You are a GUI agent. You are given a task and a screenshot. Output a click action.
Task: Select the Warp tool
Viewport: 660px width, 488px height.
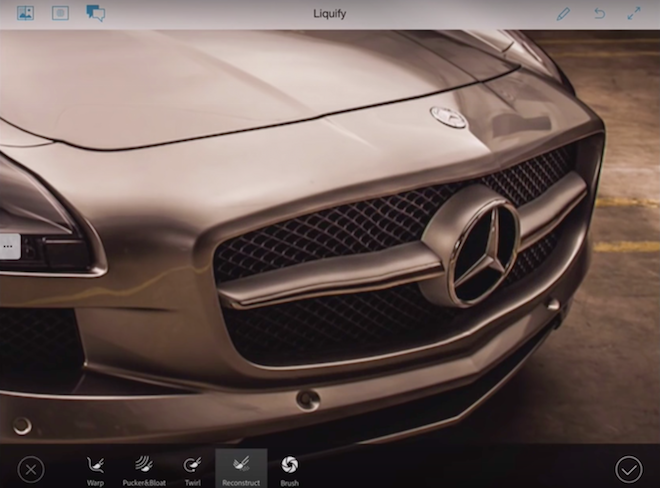pos(95,470)
